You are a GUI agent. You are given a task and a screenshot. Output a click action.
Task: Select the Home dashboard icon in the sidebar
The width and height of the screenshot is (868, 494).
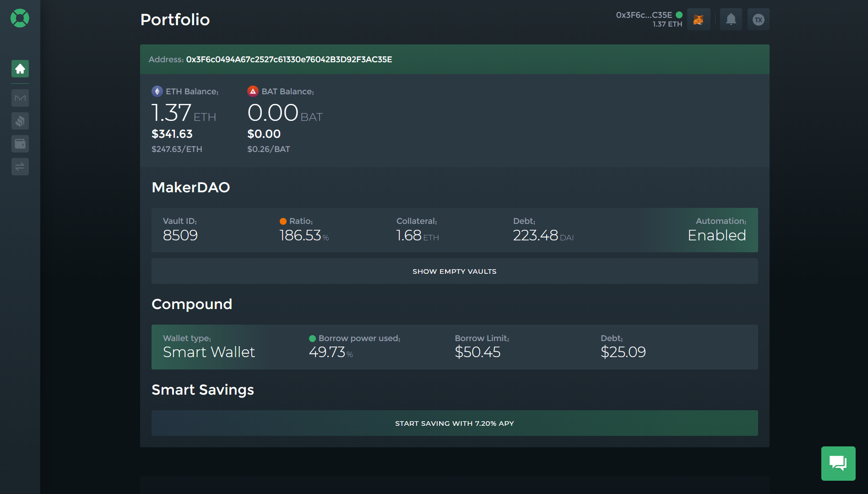20,69
